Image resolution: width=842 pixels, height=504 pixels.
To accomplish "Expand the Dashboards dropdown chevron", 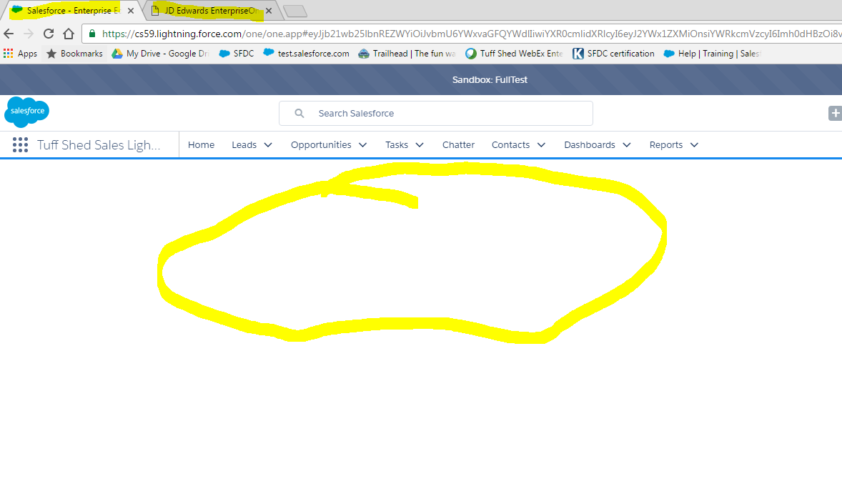I will tap(627, 145).
